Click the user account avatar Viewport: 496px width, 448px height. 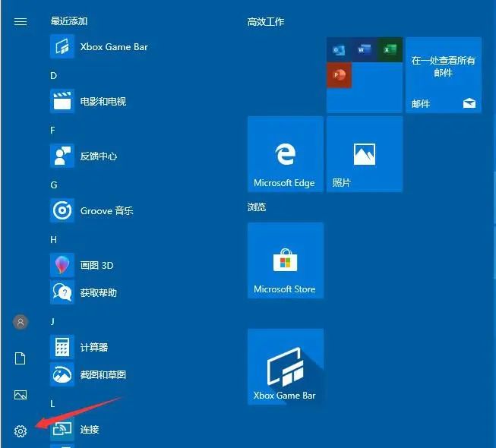(x=21, y=322)
